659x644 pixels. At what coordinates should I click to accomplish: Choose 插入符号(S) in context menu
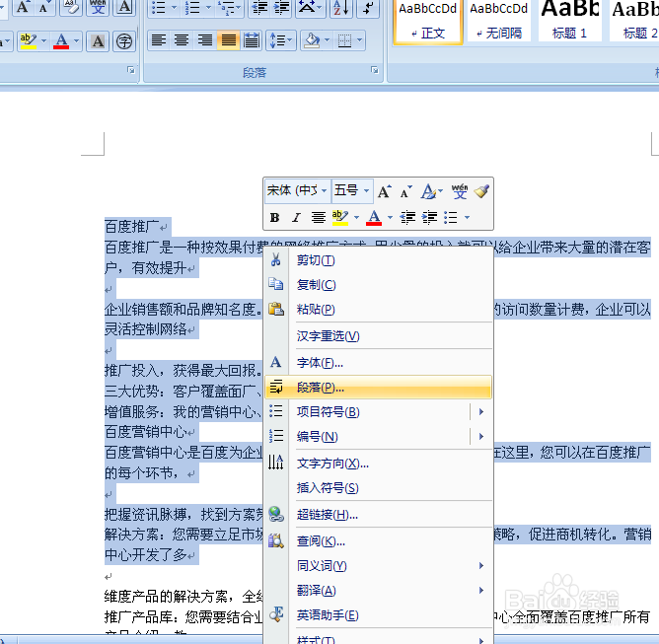click(x=378, y=488)
